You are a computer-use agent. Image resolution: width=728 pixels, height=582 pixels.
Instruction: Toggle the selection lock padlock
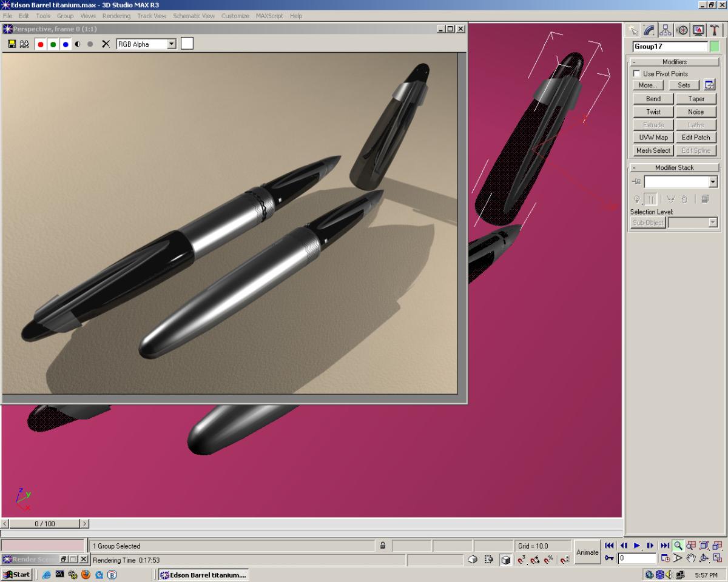[x=383, y=546]
